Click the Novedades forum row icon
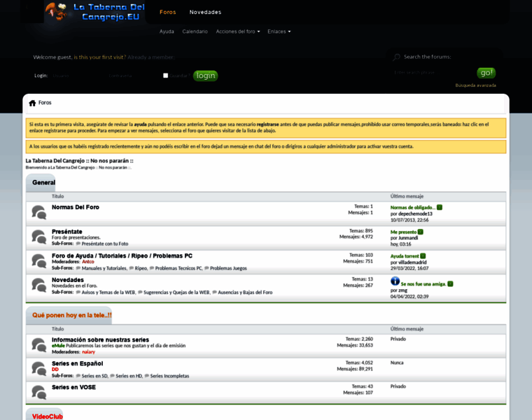 (38, 286)
